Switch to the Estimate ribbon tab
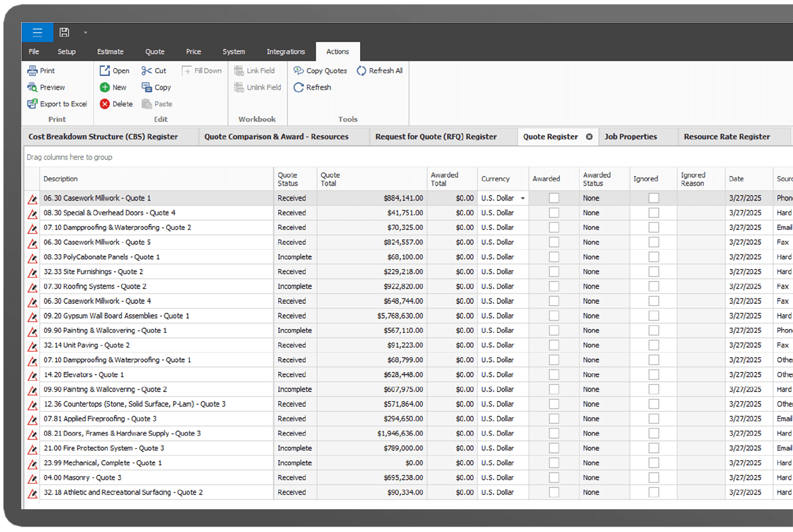This screenshot has height=532, width=793. (110, 52)
